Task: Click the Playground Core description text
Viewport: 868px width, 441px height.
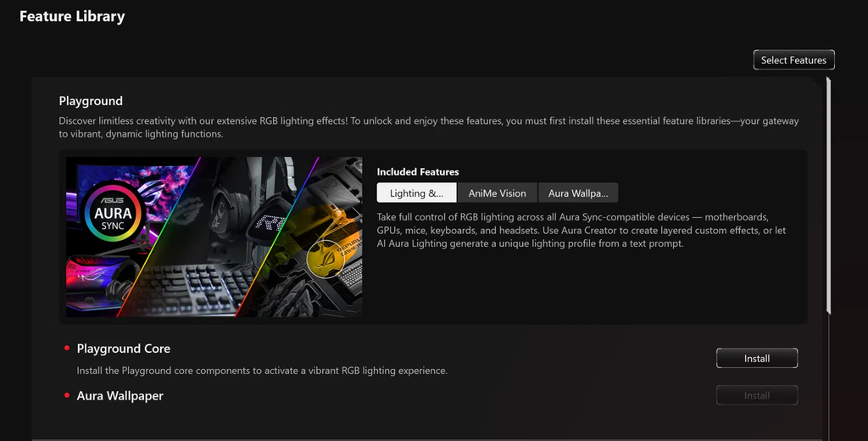Action: coord(262,371)
